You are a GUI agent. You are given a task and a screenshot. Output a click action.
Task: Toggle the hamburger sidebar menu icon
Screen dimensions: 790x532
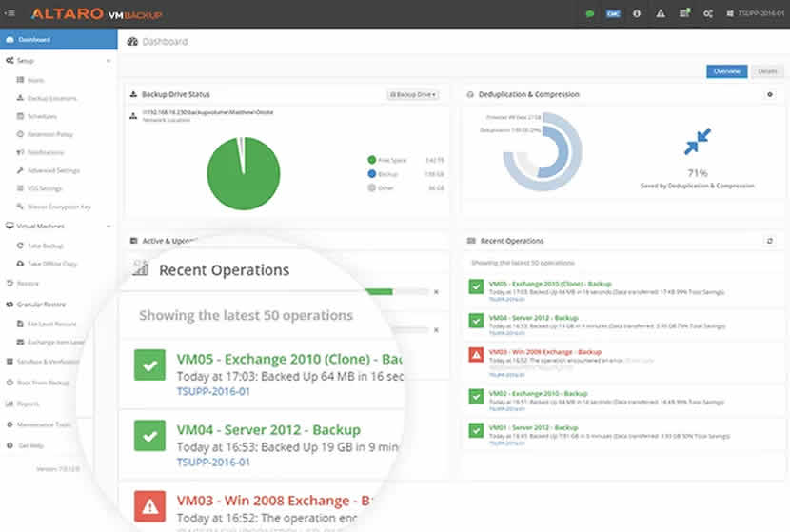coord(10,13)
